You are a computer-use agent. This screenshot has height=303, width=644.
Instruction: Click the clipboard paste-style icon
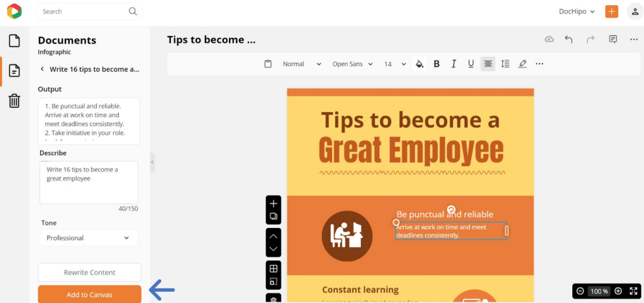[268, 64]
